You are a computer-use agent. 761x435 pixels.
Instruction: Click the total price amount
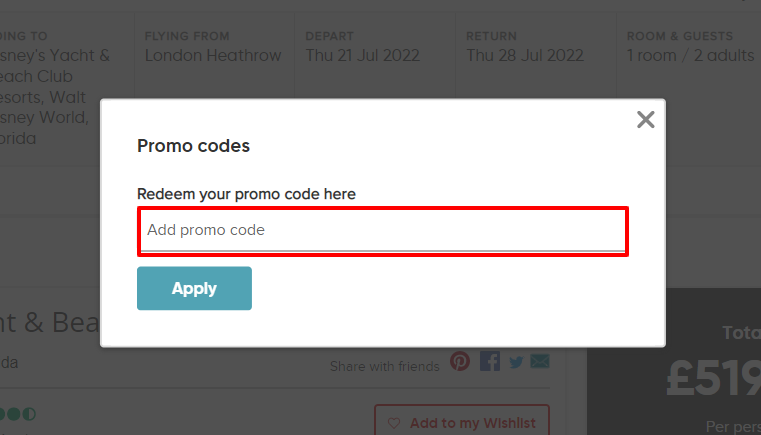pos(713,379)
